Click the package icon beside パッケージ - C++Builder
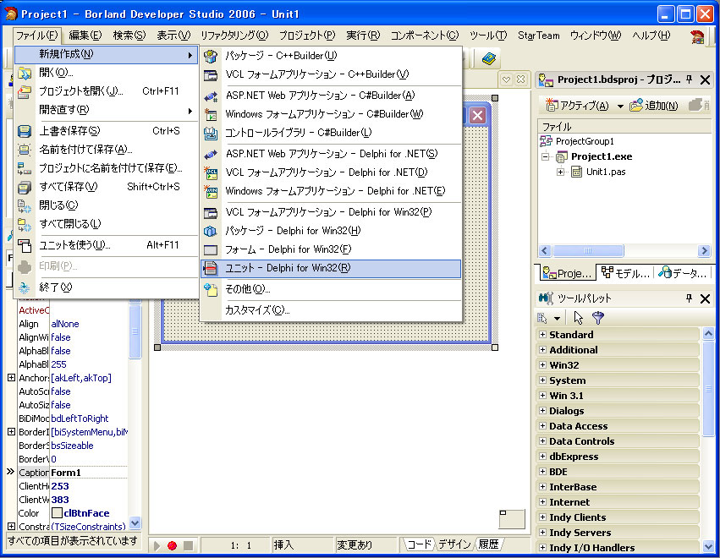The height and width of the screenshot is (558, 720). (211, 56)
